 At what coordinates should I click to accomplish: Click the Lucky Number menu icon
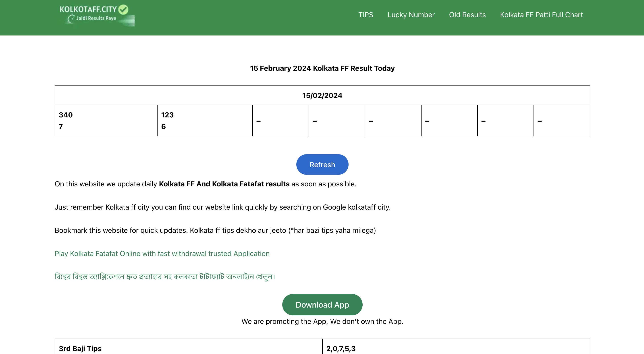(411, 14)
